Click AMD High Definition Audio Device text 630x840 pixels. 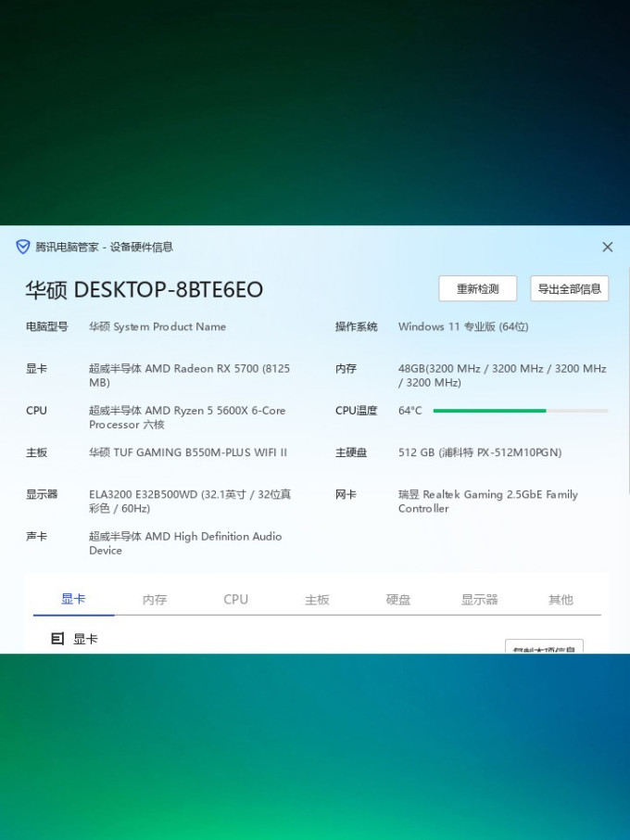tap(185, 543)
